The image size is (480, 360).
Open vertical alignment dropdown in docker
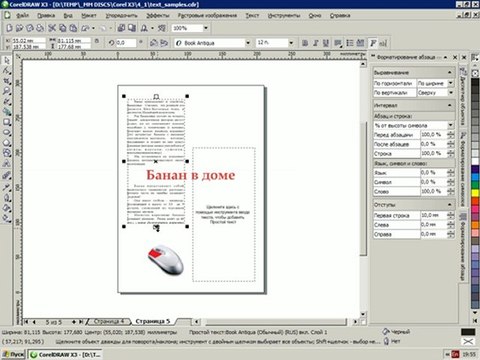(x=451, y=92)
